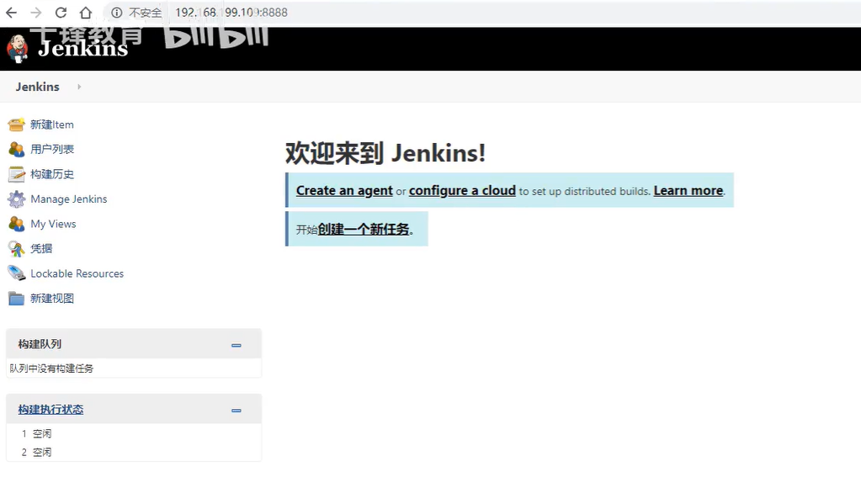
Task: Open Lockable Resources link
Action: [x=77, y=273]
